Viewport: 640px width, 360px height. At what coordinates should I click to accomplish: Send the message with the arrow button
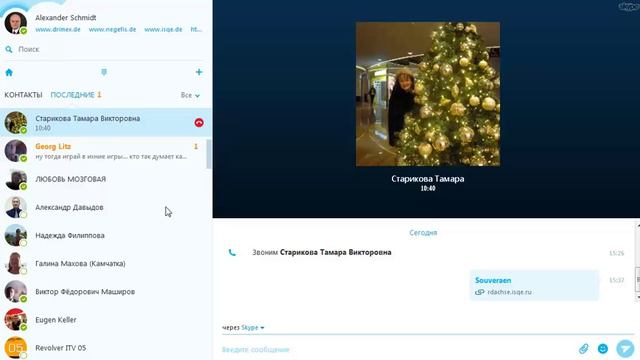click(625, 348)
